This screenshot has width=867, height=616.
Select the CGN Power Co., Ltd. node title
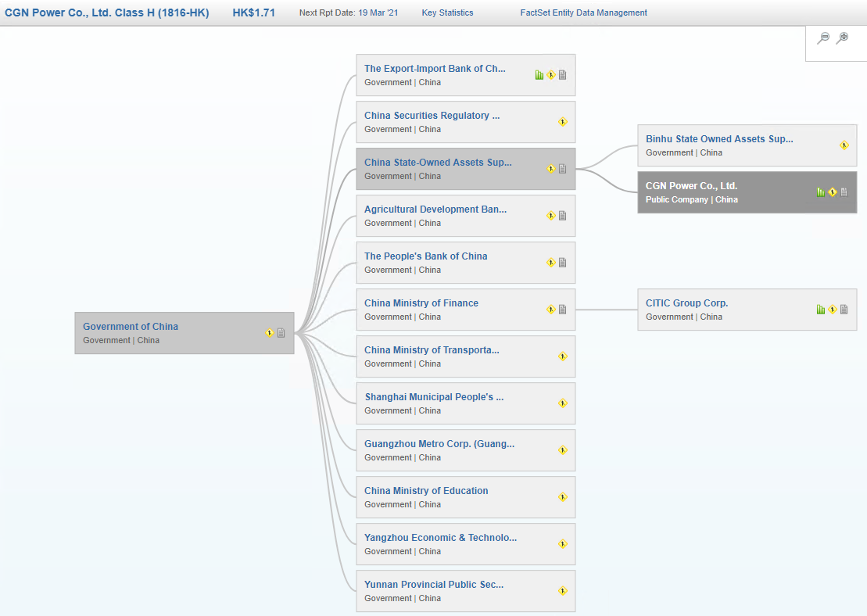(x=691, y=186)
